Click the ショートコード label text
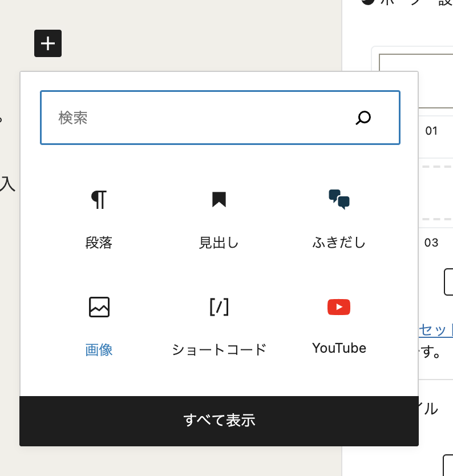The width and height of the screenshot is (453, 476). pyautogui.click(x=219, y=350)
